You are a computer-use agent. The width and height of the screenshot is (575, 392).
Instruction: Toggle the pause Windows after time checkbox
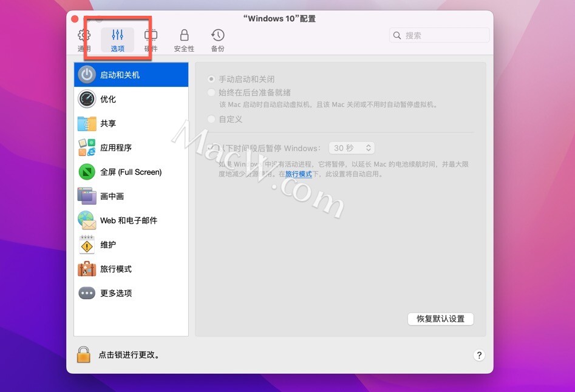[211, 148]
